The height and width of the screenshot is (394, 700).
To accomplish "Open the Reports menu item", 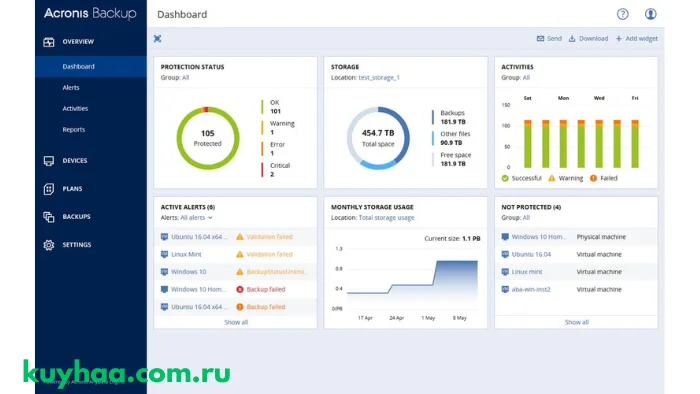I will (74, 129).
